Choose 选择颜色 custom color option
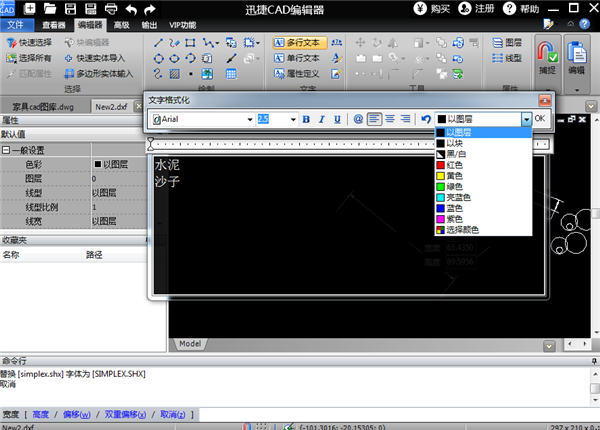 484,230
